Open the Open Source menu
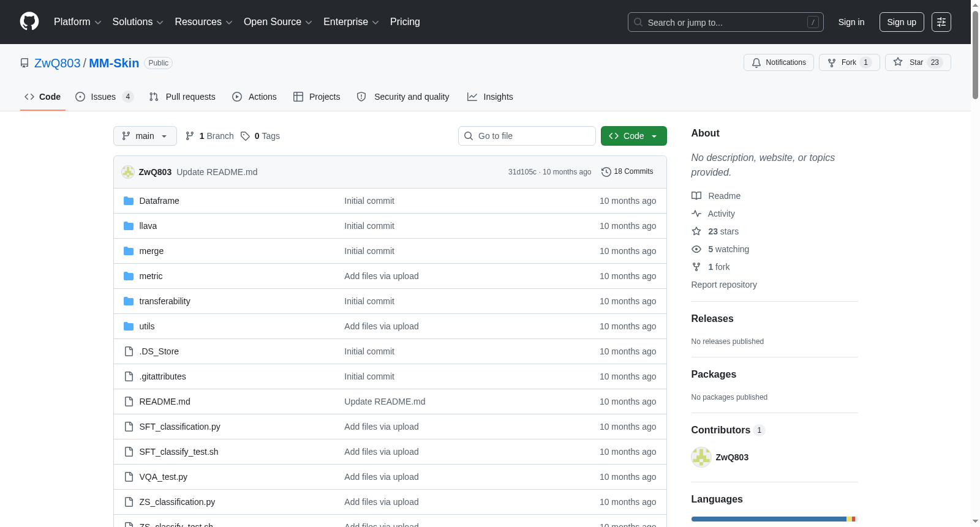980x527 pixels. coord(278,22)
